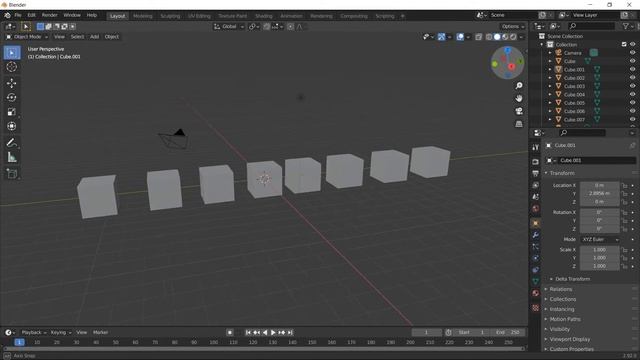640x360 pixels.
Task: Jump to the timeline end frame
Action: coord(290,333)
